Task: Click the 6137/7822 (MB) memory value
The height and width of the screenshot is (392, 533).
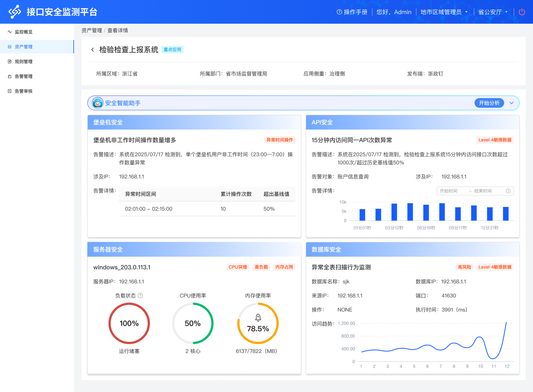Action: (x=257, y=351)
